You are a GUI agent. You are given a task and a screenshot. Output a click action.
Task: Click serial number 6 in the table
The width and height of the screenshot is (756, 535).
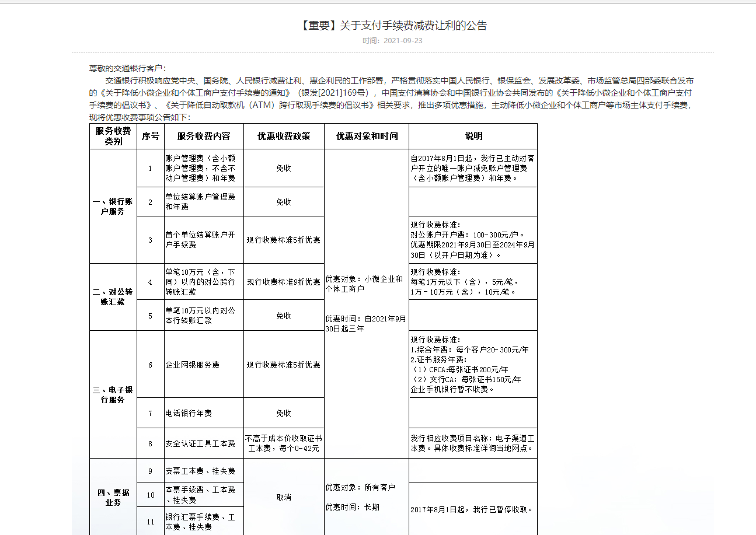151,365
